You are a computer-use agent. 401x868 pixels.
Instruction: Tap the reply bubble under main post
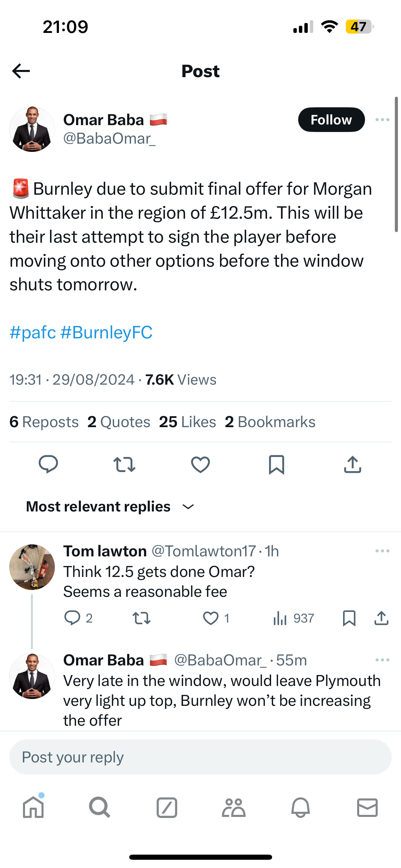coord(48,465)
